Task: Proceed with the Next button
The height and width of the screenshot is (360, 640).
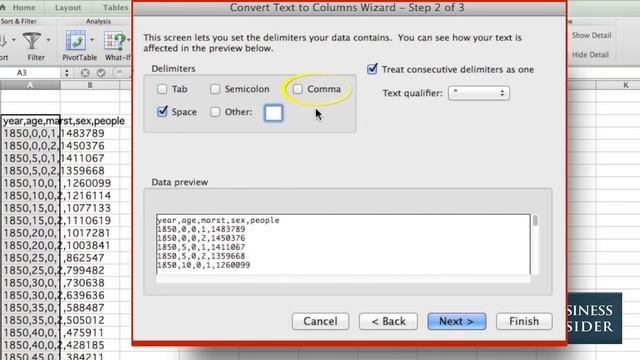Action: pyautogui.click(x=457, y=321)
